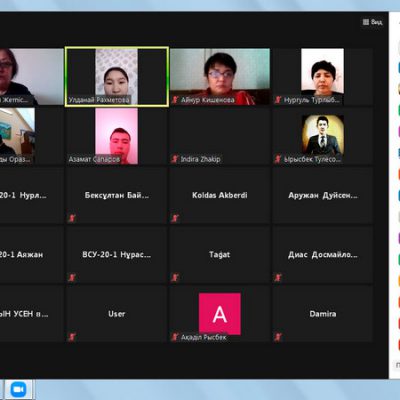The height and width of the screenshot is (400, 400).
Task: Click the Koldas Akberdi participant name
Action: pyautogui.click(x=220, y=195)
